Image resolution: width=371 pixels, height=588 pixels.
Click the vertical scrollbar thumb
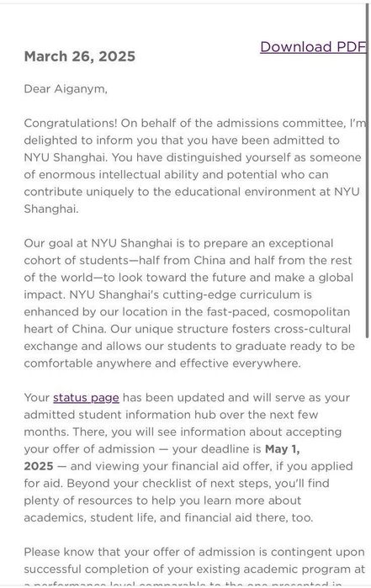[x=368, y=171]
